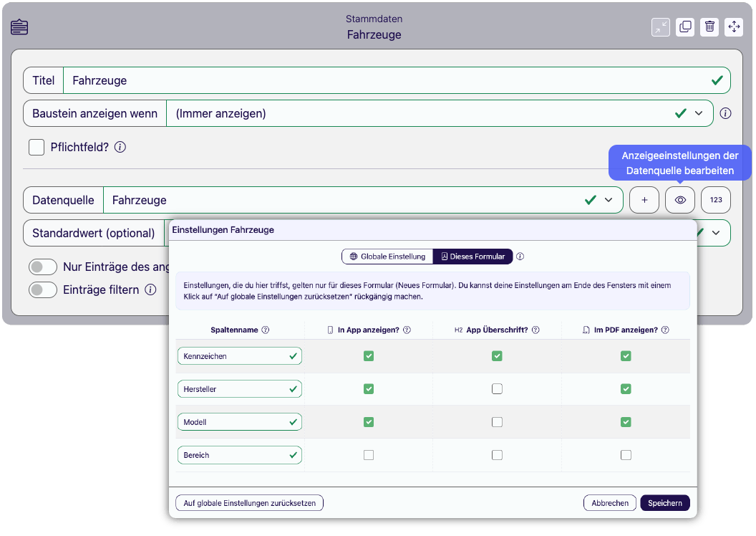Image resolution: width=756 pixels, height=536 pixels.
Task: Click the move block arrows icon
Action: (734, 27)
